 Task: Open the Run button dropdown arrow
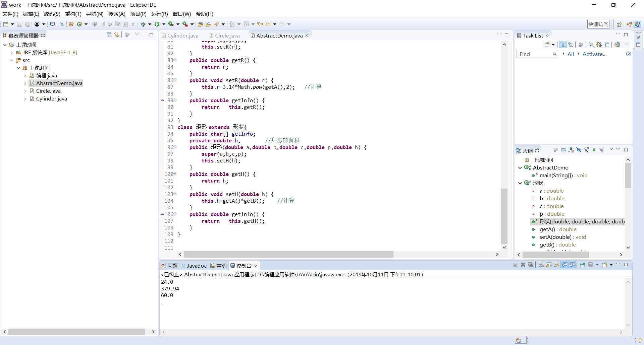[164, 24]
